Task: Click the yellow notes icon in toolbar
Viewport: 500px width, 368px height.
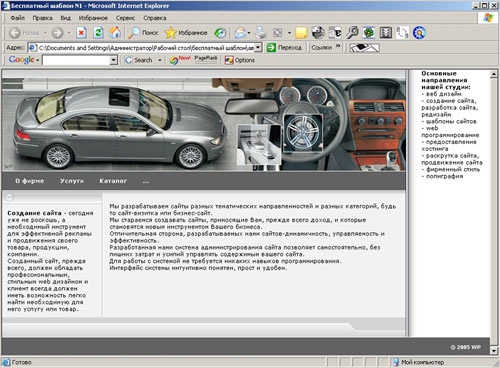Action: click(301, 33)
